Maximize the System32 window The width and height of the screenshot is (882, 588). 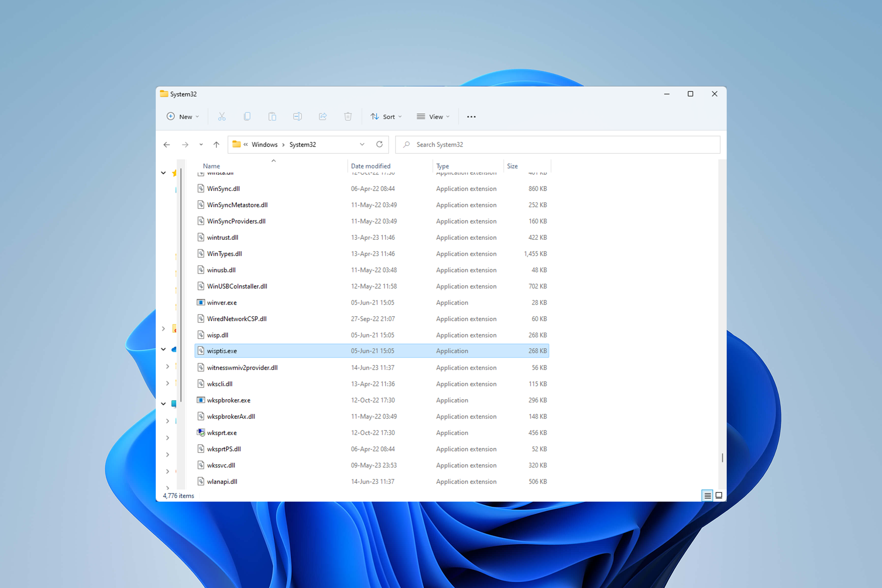point(690,94)
